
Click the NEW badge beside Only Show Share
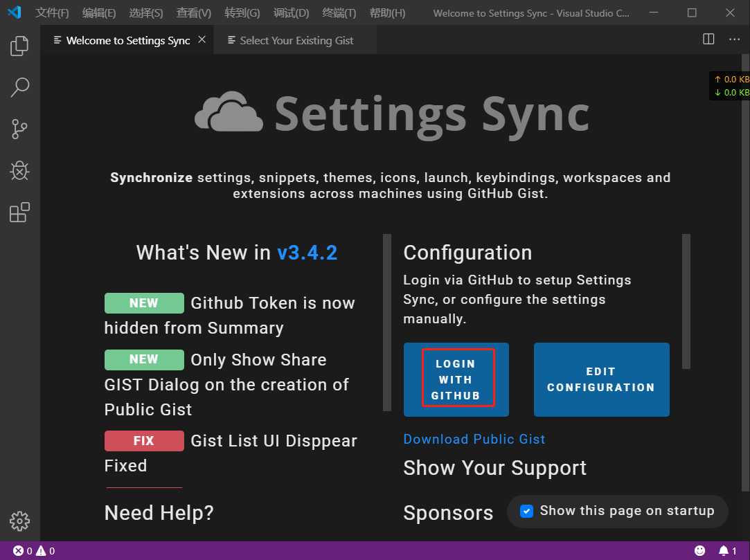[x=144, y=360]
